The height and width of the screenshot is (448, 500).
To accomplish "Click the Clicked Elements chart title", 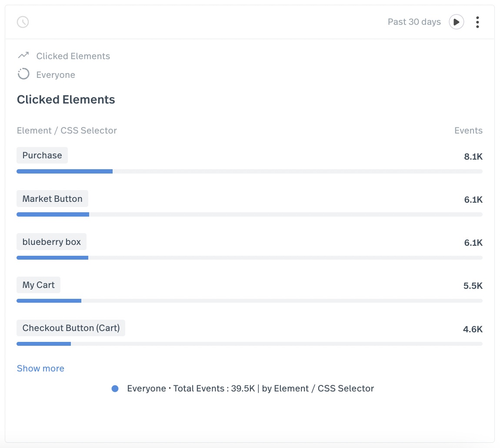I will coord(66,100).
